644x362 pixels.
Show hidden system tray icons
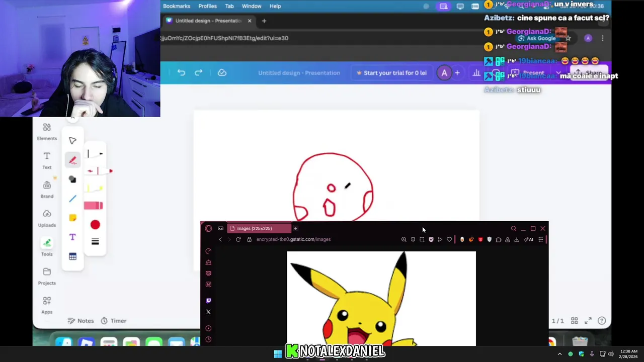click(559, 354)
